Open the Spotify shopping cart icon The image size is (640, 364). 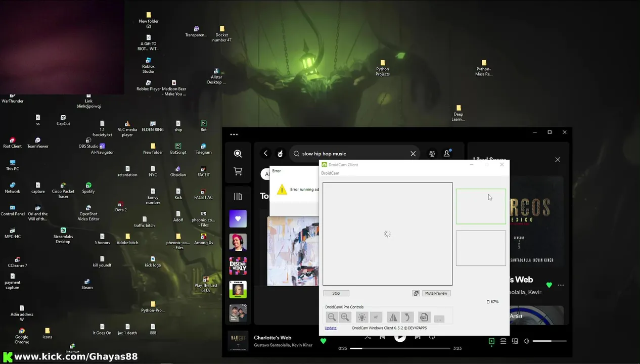[238, 172]
